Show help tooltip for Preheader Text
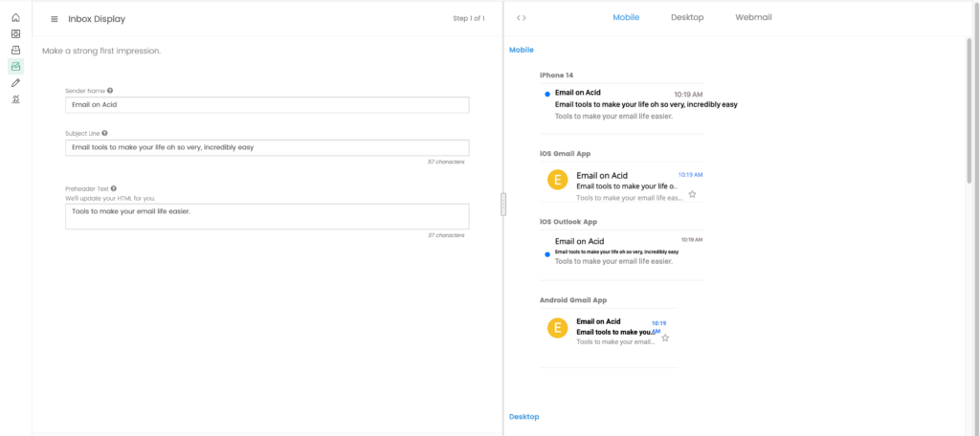 point(114,188)
